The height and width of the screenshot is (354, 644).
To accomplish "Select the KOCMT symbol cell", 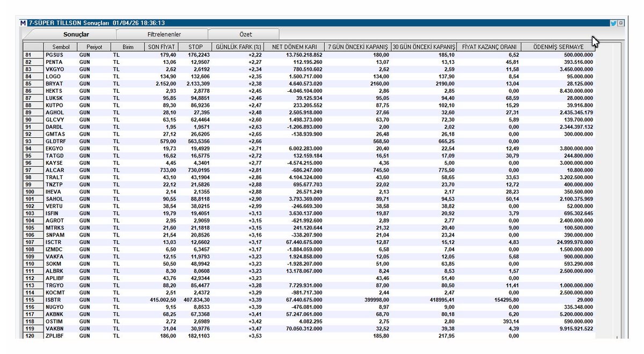I will point(61,294).
